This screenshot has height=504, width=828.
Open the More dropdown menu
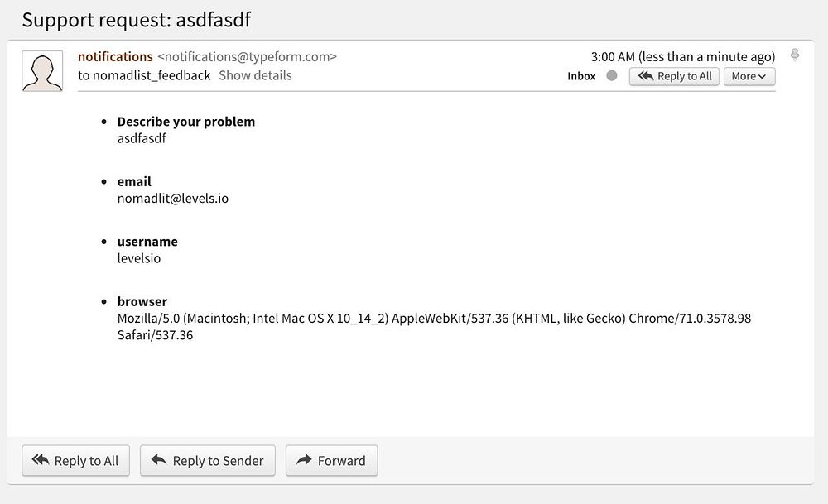point(749,76)
